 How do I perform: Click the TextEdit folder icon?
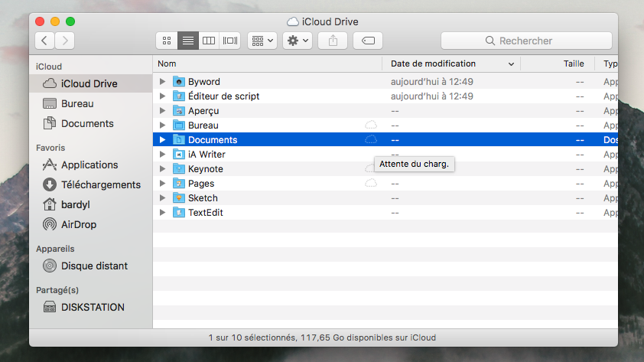point(179,213)
